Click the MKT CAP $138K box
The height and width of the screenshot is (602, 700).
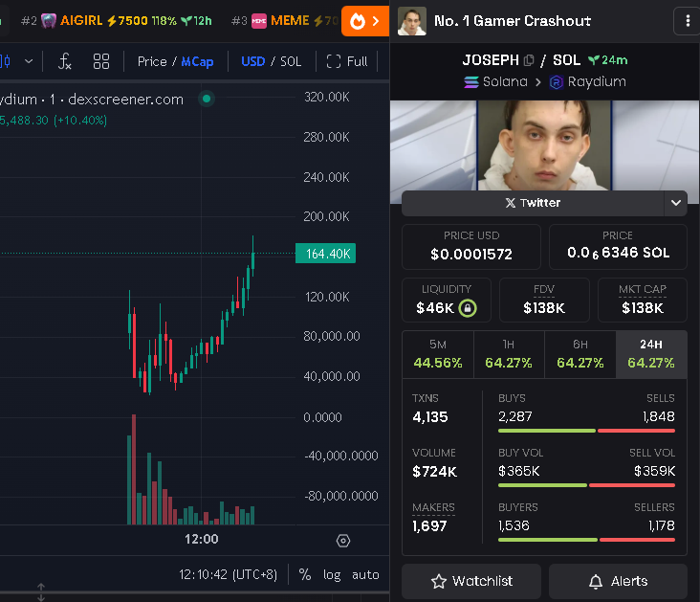(643, 300)
